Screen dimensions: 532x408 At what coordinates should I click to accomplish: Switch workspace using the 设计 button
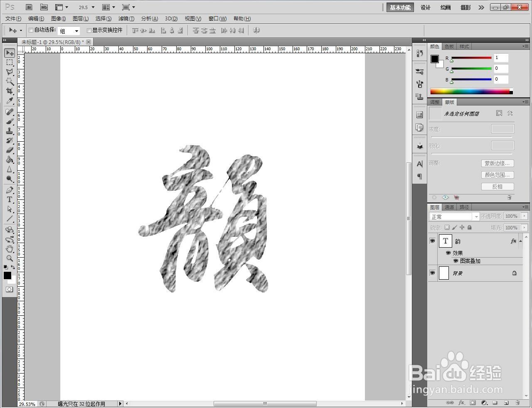point(425,7)
